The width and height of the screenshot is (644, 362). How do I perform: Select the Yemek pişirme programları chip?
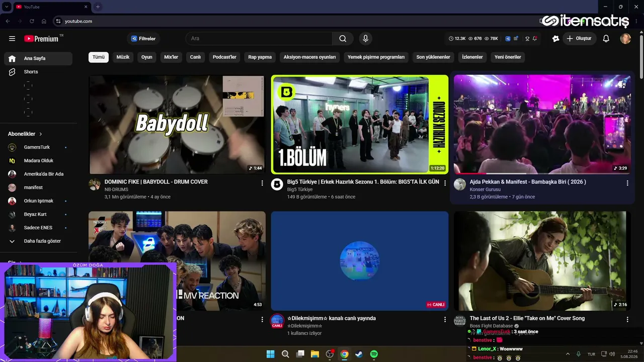click(x=376, y=57)
